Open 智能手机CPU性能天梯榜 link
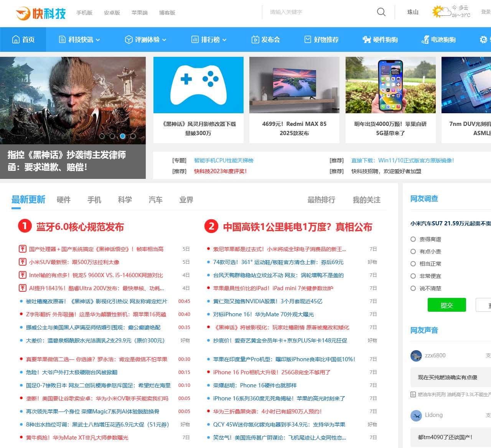The image size is (491, 448). 224,160
